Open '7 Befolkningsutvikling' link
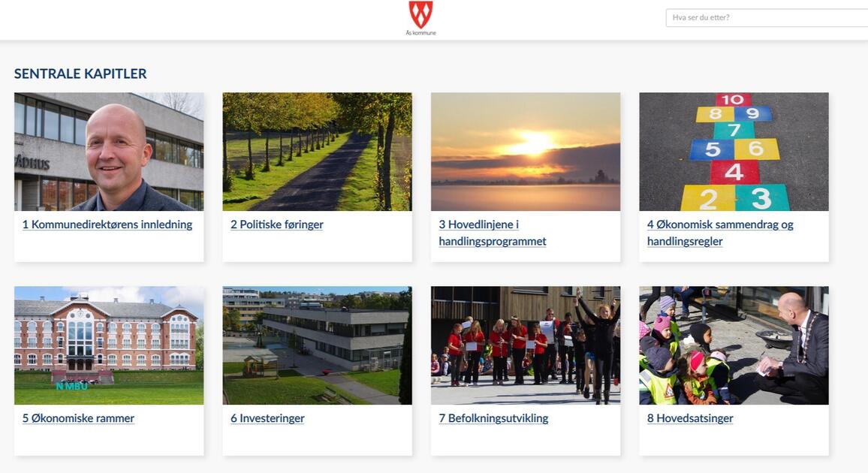Viewport: 868px width, 473px height. pos(493,418)
